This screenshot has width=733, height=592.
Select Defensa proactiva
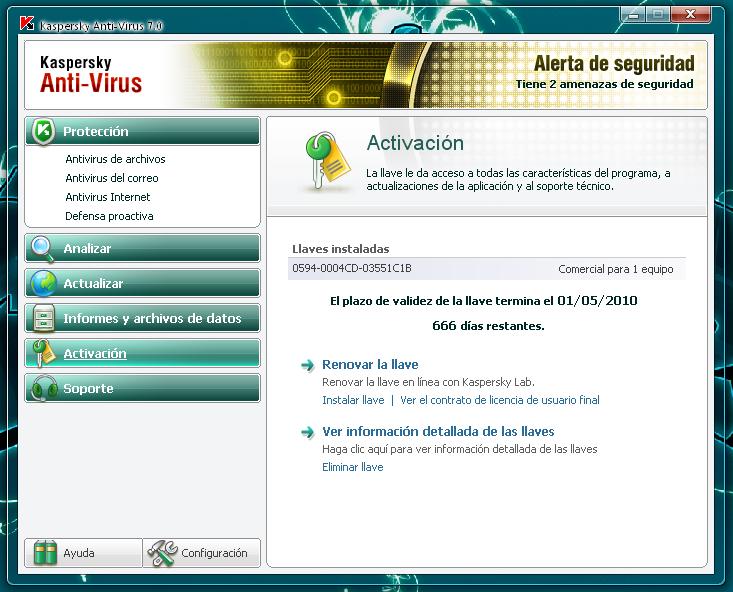coord(109,216)
